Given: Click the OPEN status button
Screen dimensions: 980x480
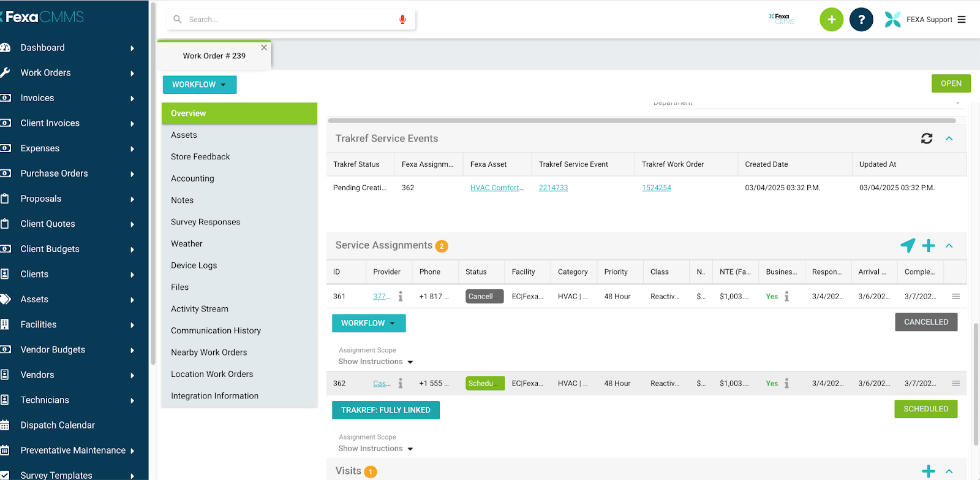Looking at the screenshot, I should pos(951,83).
